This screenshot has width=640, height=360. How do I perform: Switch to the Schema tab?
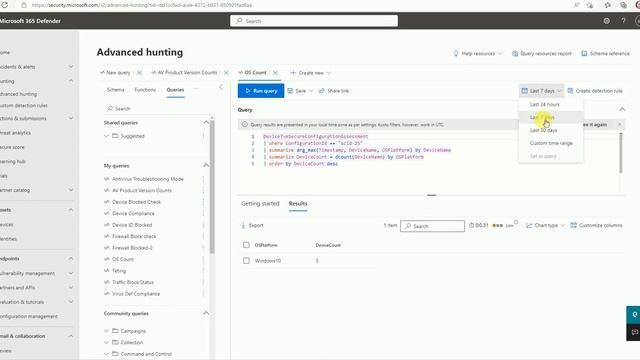[x=116, y=90]
